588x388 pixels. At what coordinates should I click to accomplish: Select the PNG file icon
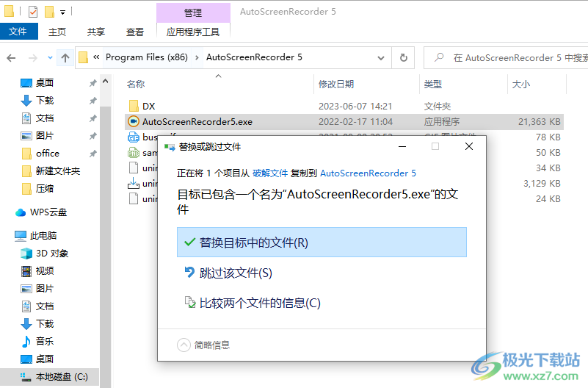134,152
